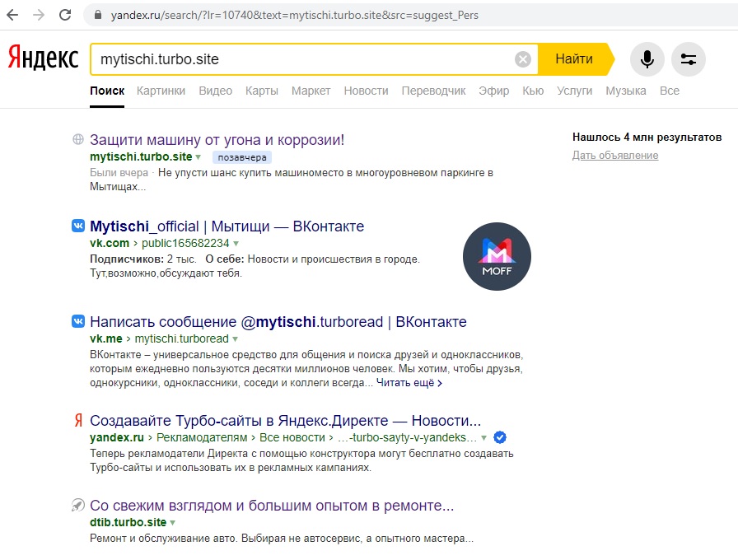Click the globe favicon beside Защити машину result
Screen dimensions: 738x560
[x=78, y=139]
